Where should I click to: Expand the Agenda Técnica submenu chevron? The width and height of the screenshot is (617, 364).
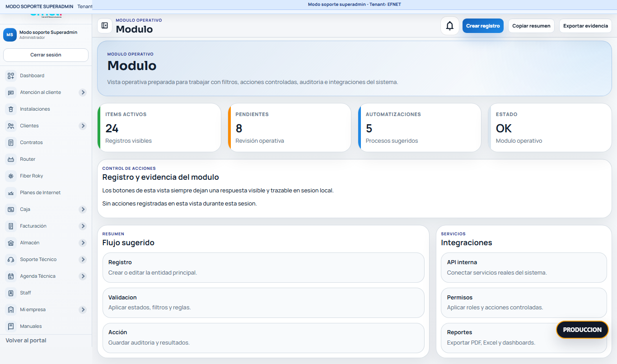(x=83, y=276)
